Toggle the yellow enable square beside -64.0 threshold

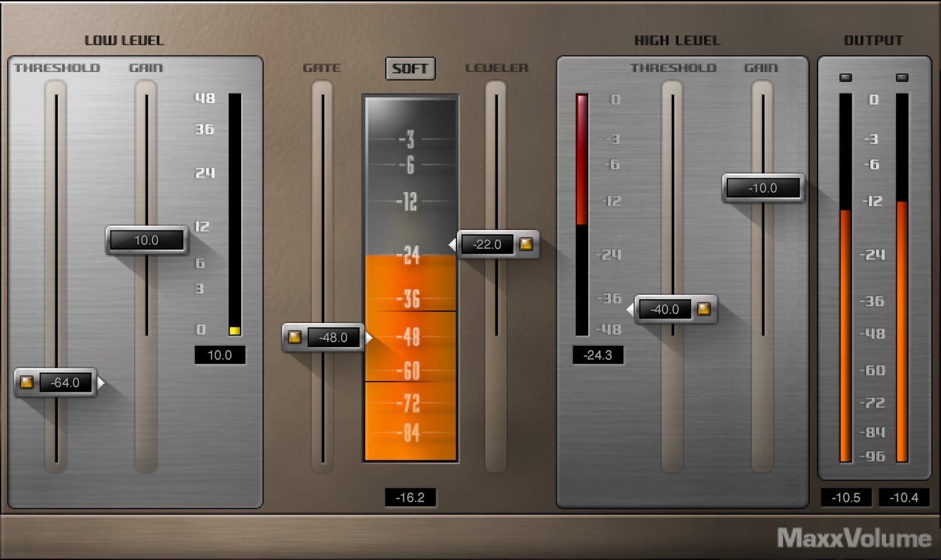[x=26, y=382]
